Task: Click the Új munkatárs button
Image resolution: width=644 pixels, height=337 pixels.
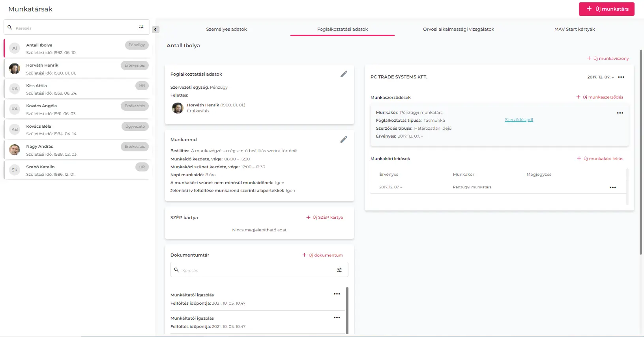Action: tap(606, 9)
